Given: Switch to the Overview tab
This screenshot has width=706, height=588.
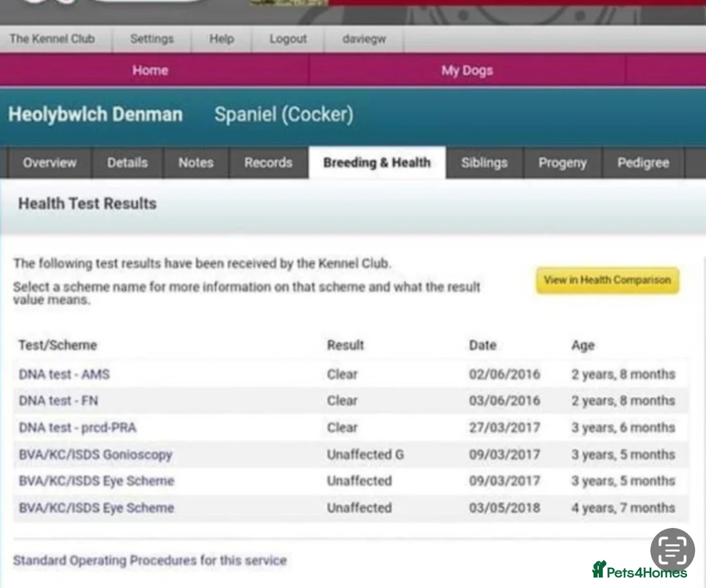Looking at the screenshot, I should [x=50, y=163].
